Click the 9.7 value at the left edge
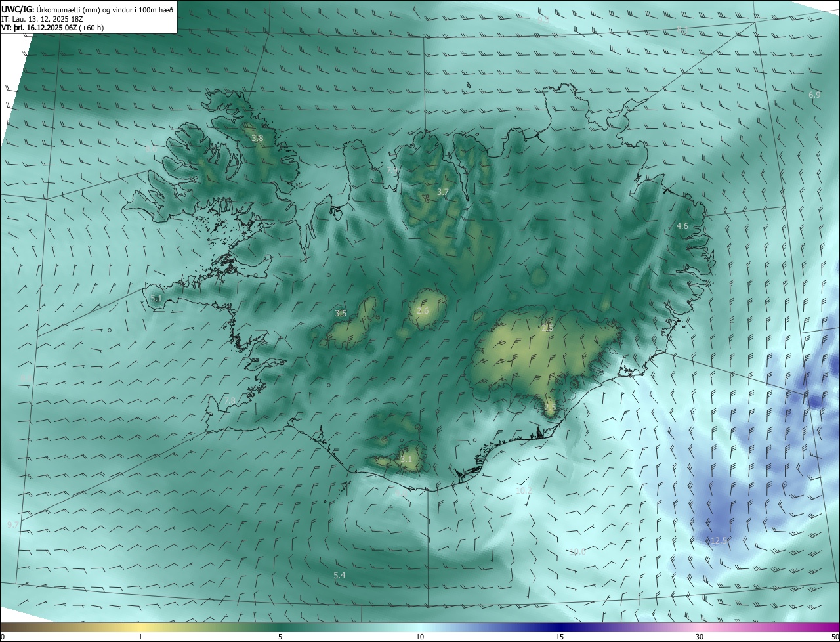 pyautogui.click(x=13, y=524)
